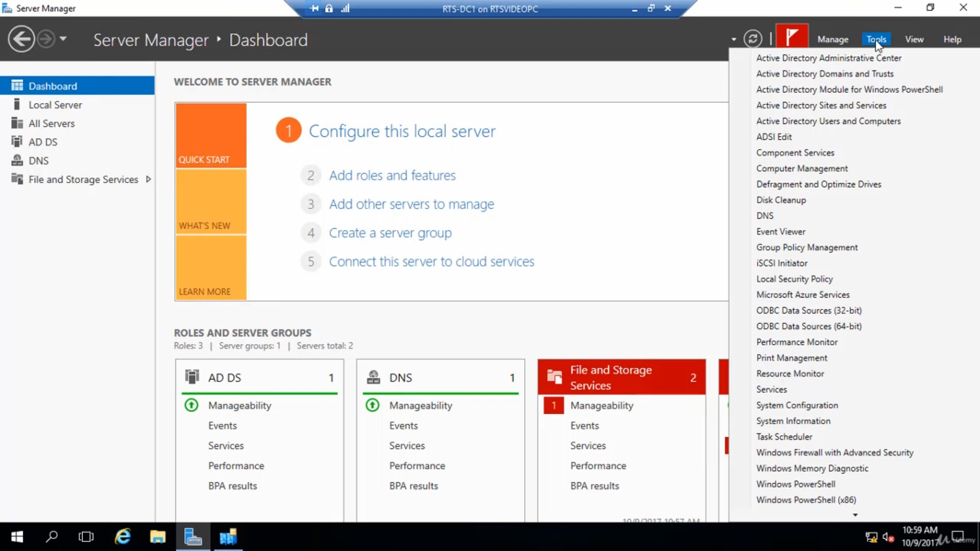This screenshot has height=551, width=980.
Task: Click the Task View taskbar icon
Action: (x=86, y=537)
